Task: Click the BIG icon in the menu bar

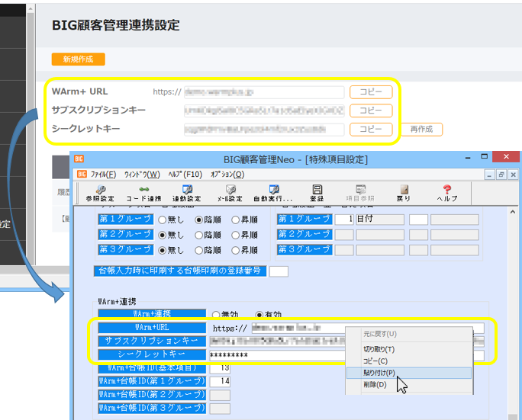Action: (82, 175)
